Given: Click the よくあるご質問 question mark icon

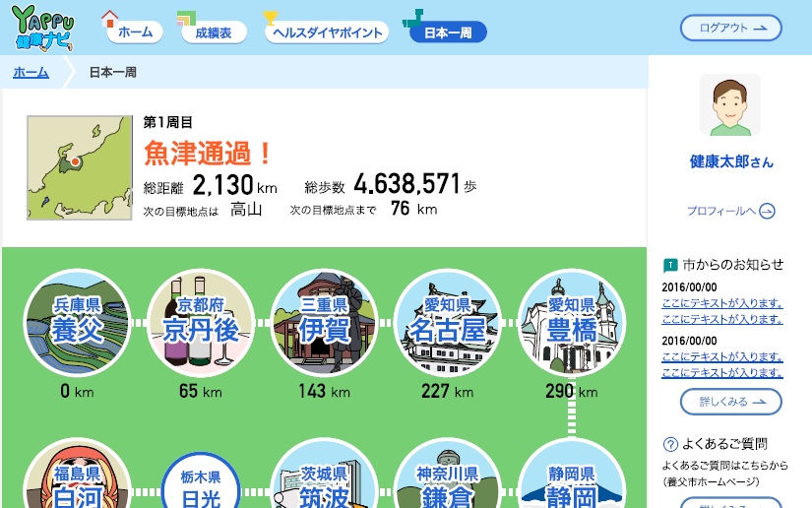Looking at the screenshot, I should tap(670, 444).
